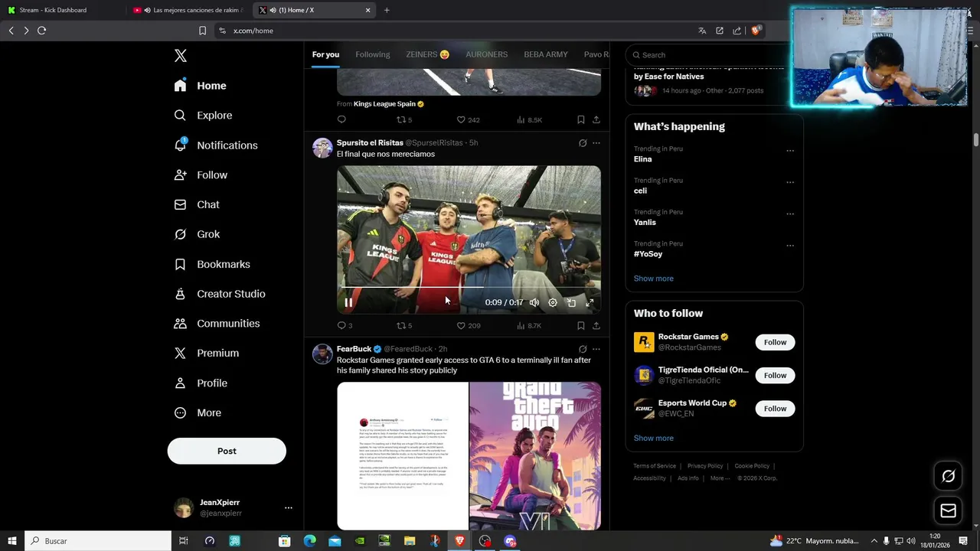Open more options on the Spursito post
The image size is (980, 551).
click(x=596, y=143)
